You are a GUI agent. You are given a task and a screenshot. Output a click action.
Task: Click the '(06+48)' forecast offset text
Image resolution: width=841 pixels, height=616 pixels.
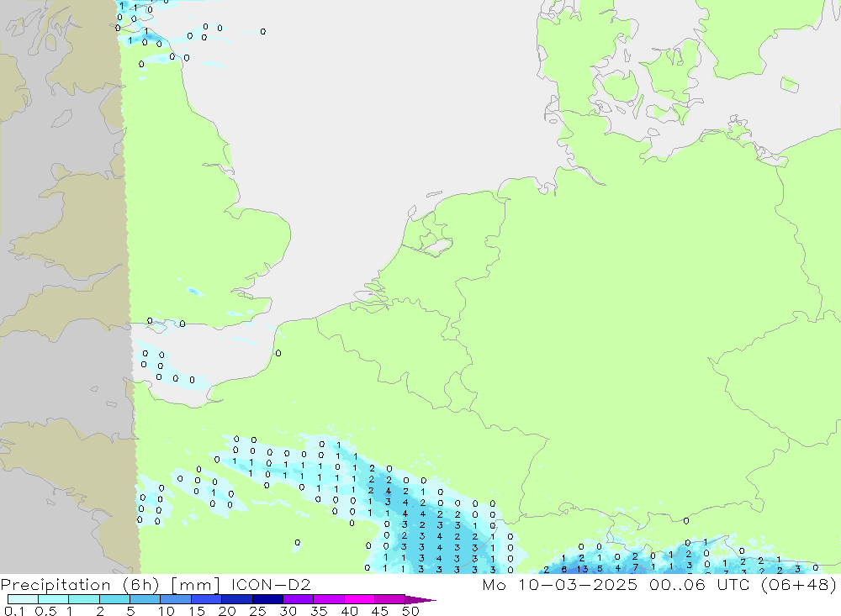point(799,584)
